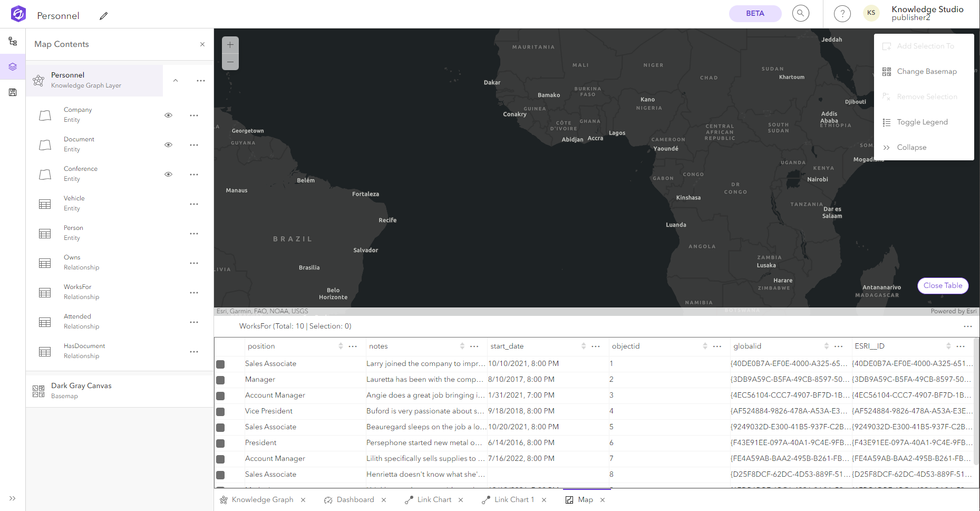Select the layers icon in the left sidebar
Viewport: 980px width, 511px height.
coord(13,66)
